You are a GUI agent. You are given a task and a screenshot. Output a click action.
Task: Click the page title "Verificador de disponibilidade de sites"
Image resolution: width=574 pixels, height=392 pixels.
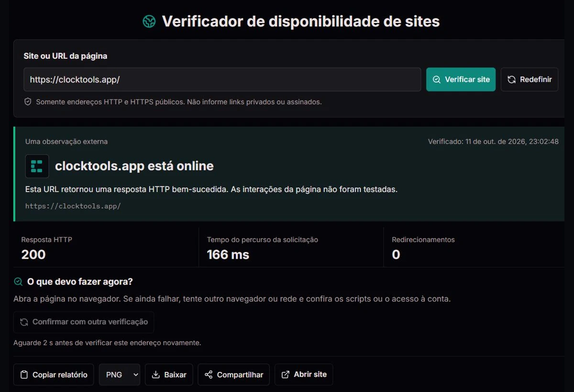pos(301,22)
